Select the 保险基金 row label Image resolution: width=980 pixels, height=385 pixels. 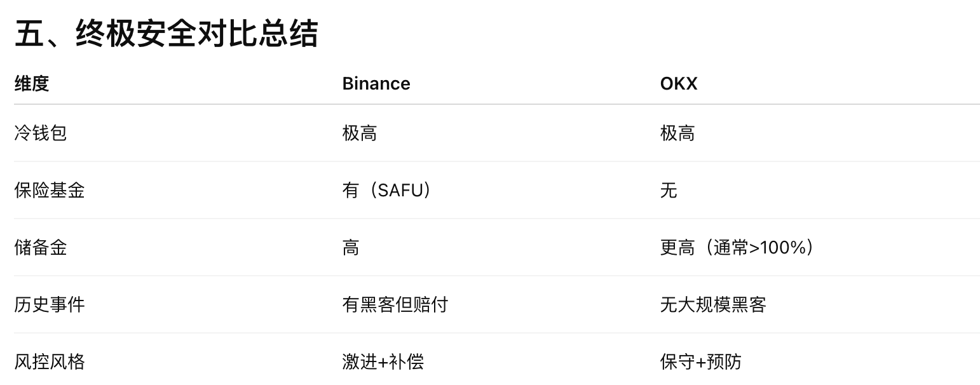(x=50, y=190)
